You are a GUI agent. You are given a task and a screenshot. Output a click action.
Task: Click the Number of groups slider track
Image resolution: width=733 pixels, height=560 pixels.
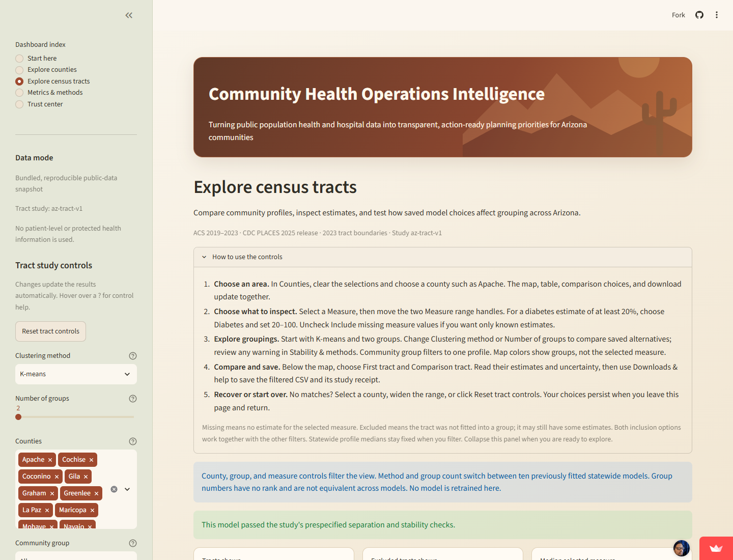pyautogui.click(x=76, y=417)
